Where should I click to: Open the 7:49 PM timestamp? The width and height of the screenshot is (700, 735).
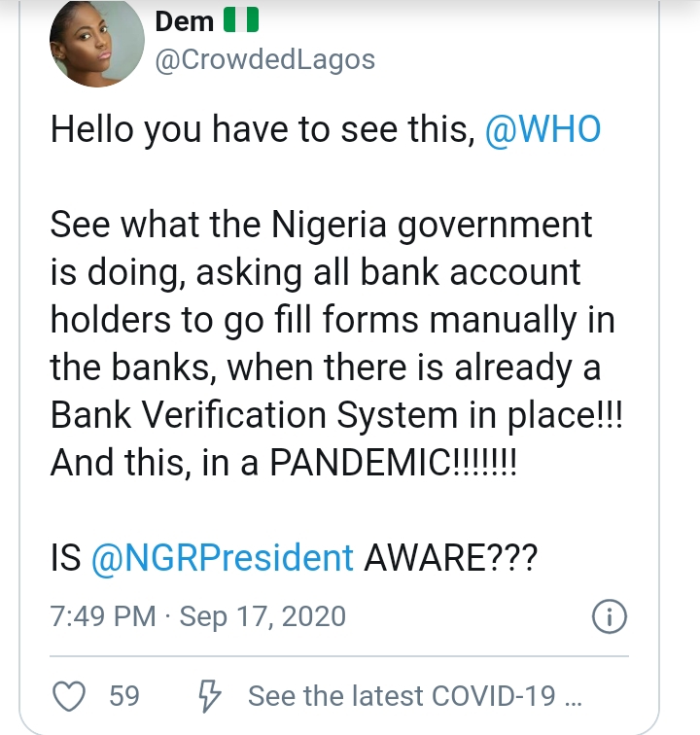103,616
